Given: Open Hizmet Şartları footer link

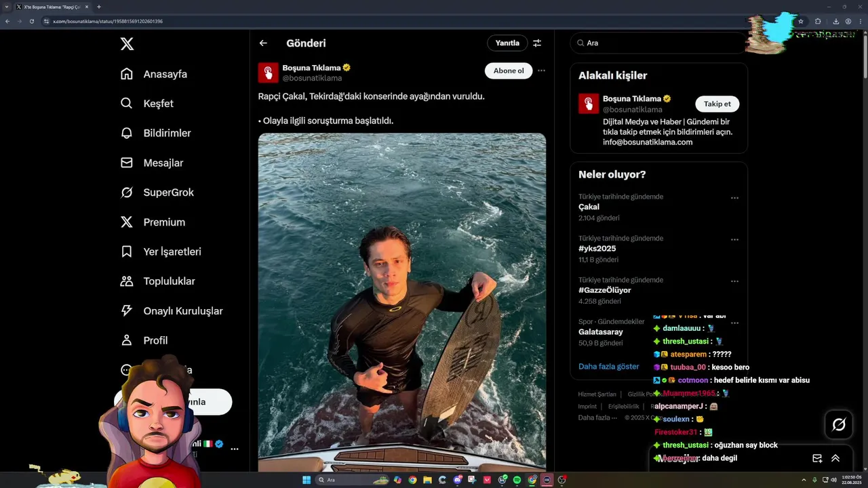Looking at the screenshot, I should (597, 394).
